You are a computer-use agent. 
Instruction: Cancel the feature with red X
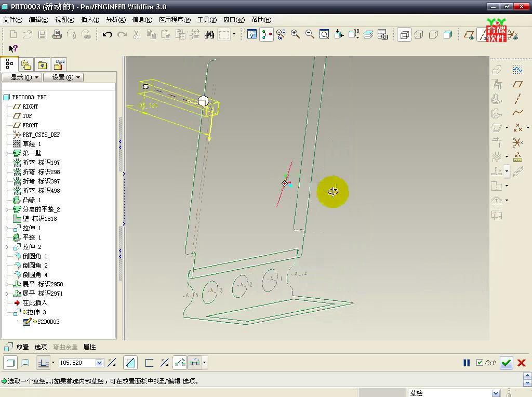click(522, 363)
